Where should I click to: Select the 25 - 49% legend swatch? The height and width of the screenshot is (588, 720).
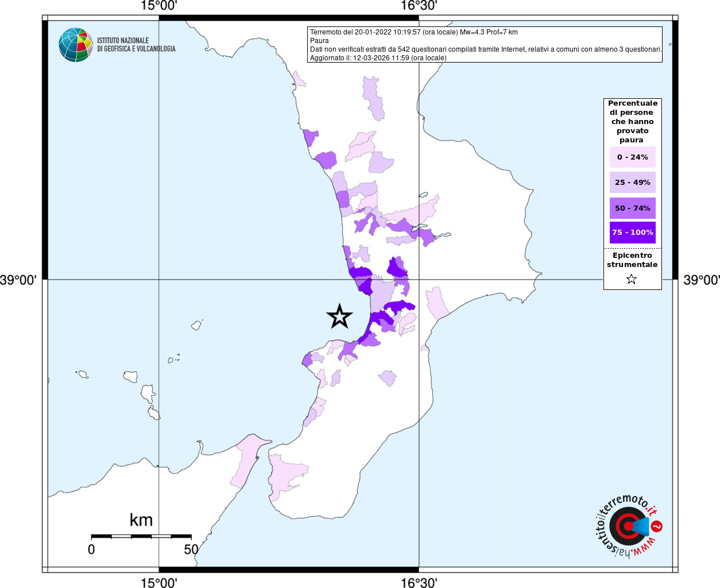click(632, 183)
